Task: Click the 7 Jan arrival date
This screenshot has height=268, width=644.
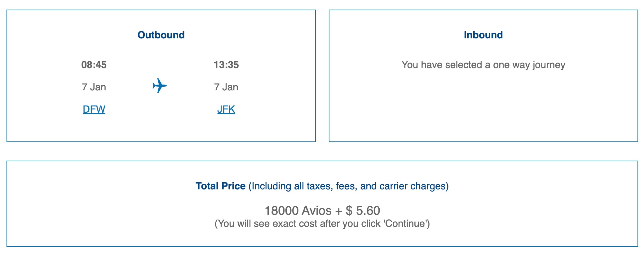Action: (226, 87)
